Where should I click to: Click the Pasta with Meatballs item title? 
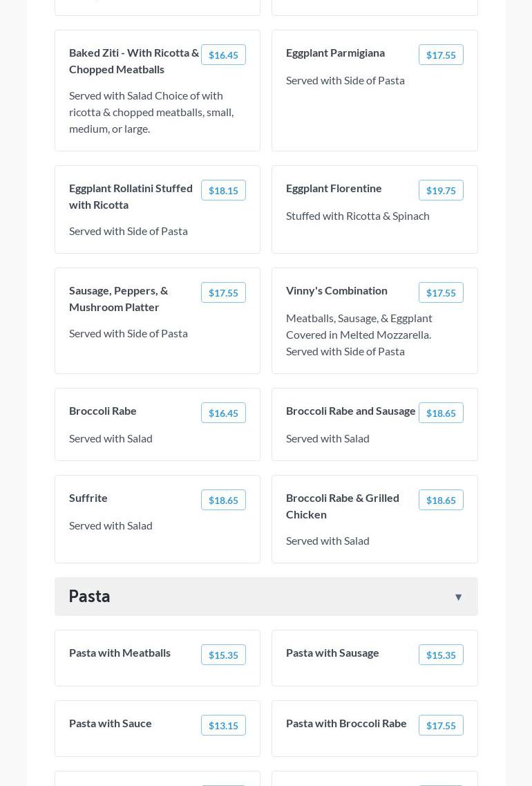point(120,653)
